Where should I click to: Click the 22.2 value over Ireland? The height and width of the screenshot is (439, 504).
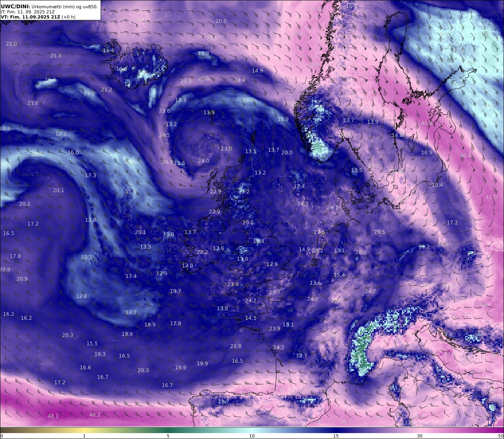[x=202, y=252]
